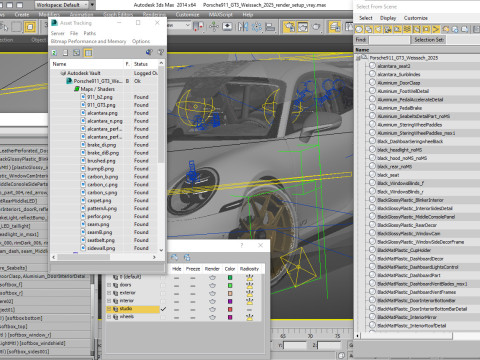This screenshot has width=480, height=360.
Task: Toggle Radiosity for the studio layer
Action: (x=249, y=309)
